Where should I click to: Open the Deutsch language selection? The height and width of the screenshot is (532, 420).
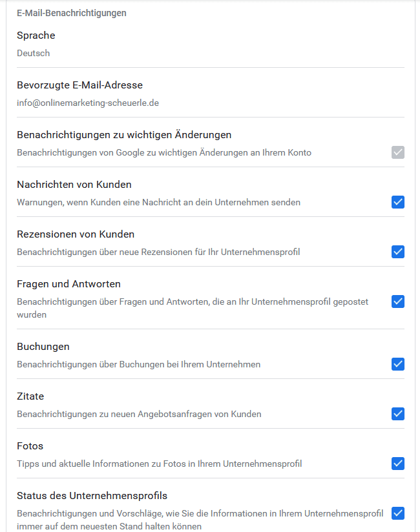[34, 53]
